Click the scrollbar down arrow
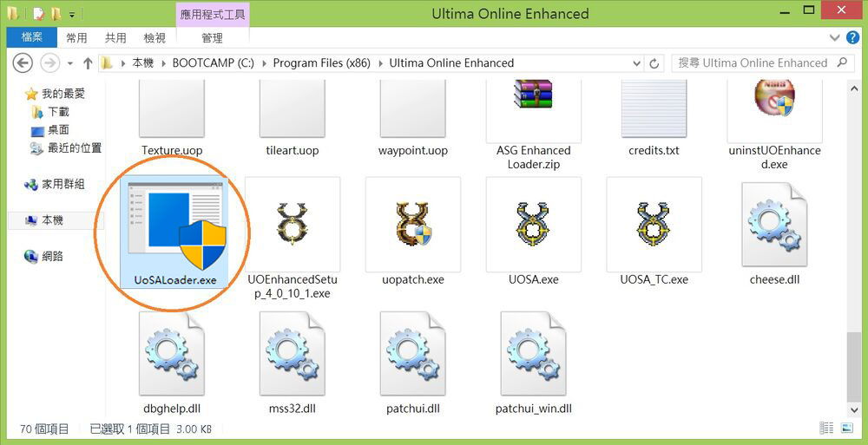This screenshot has height=445, width=868. [x=852, y=409]
